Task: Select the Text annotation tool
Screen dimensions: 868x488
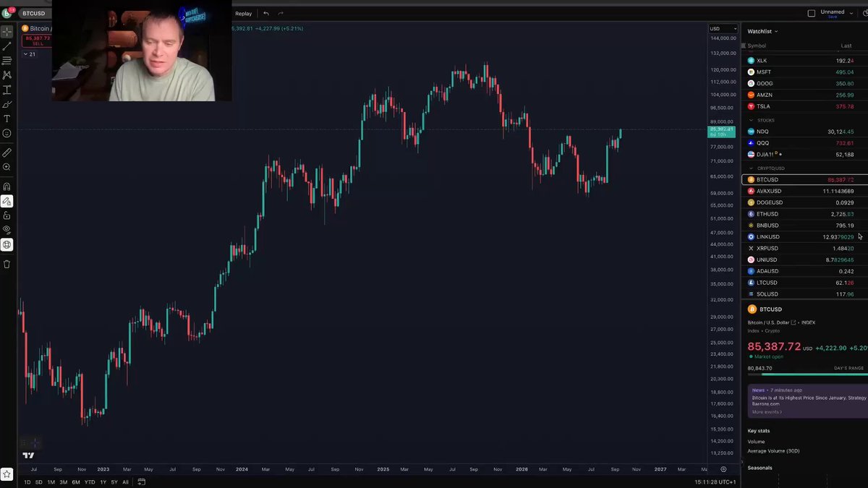Action: pyautogui.click(x=7, y=119)
